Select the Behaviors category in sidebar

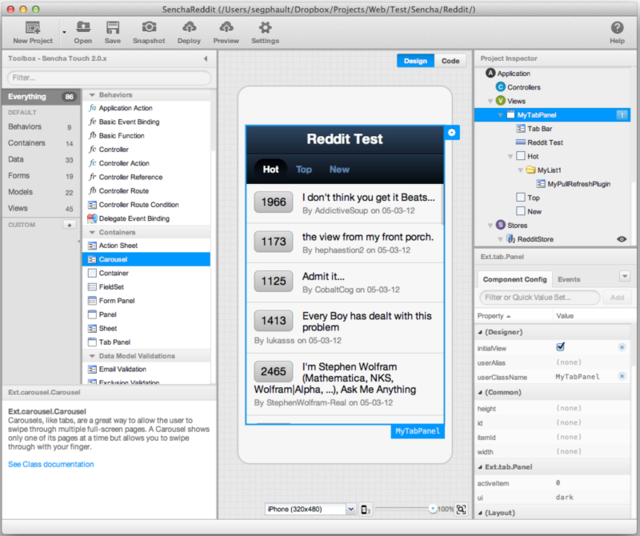tap(40, 127)
